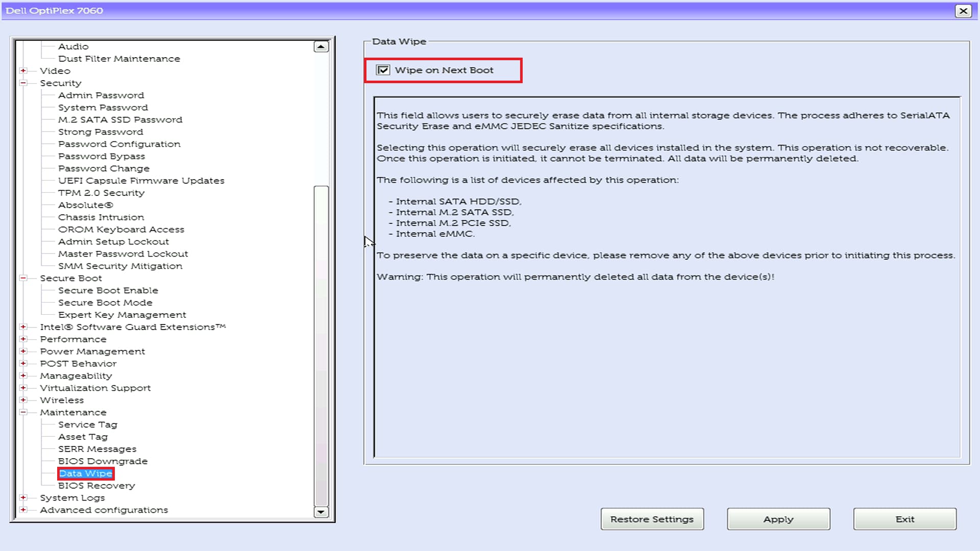
Task: Open UEFI Capsule Firmware Updates
Action: click(141, 181)
